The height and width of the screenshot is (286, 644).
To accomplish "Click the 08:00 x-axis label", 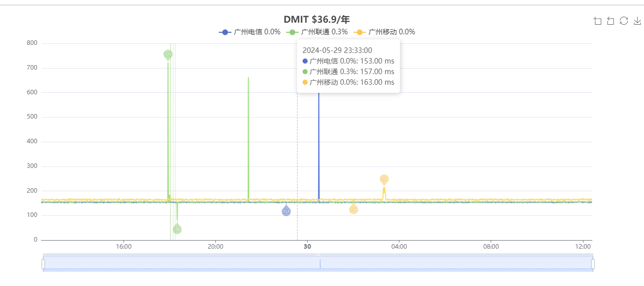I will [x=491, y=247].
